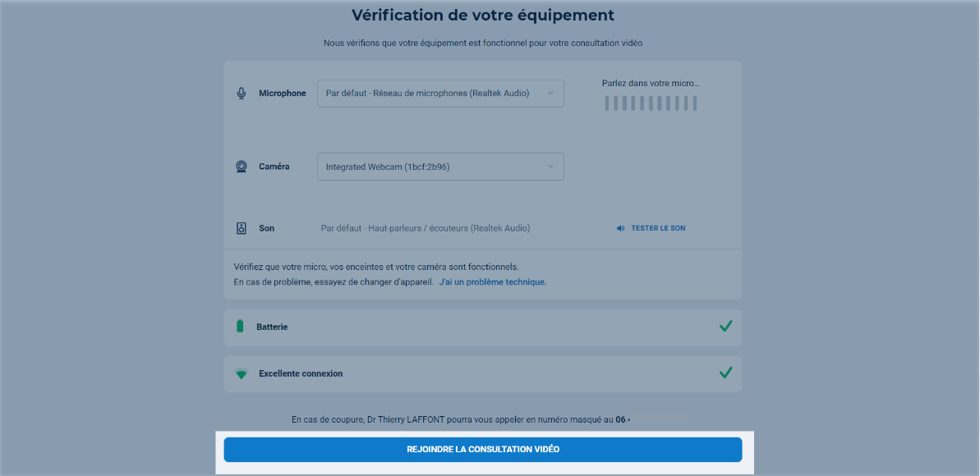Click the checkmark in the Excellente connexion row
The width and height of the screenshot is (980, 476).
[x=725, y=373]
